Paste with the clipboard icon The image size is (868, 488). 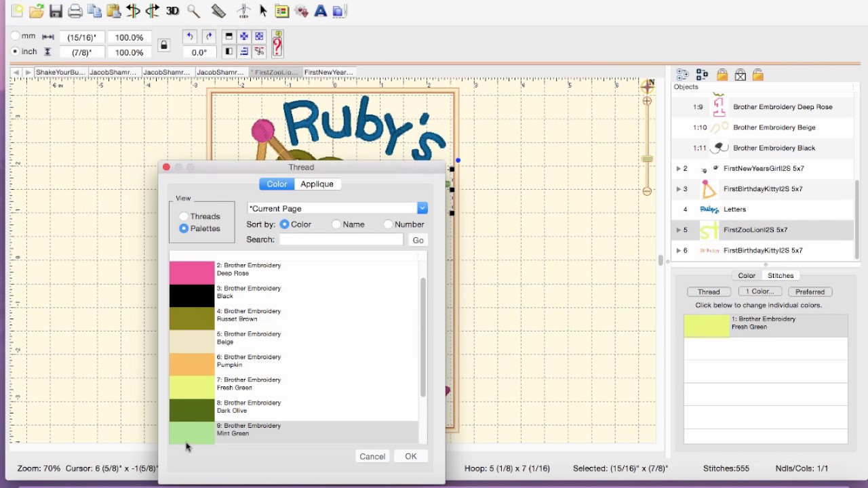[x=114, y=11]
